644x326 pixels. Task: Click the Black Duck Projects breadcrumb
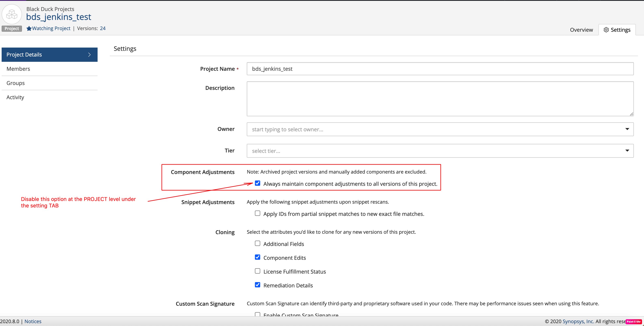50,9
